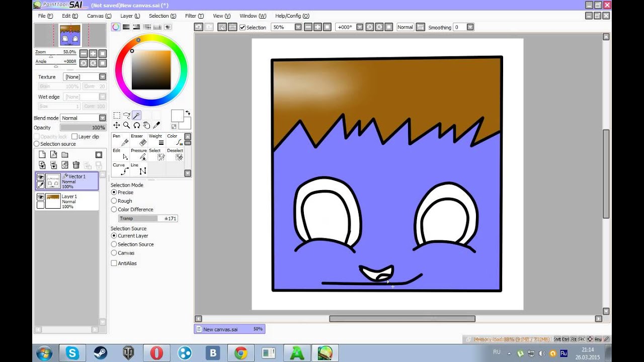
Task: Select the lasso selection tool
Action: point(126,116)
